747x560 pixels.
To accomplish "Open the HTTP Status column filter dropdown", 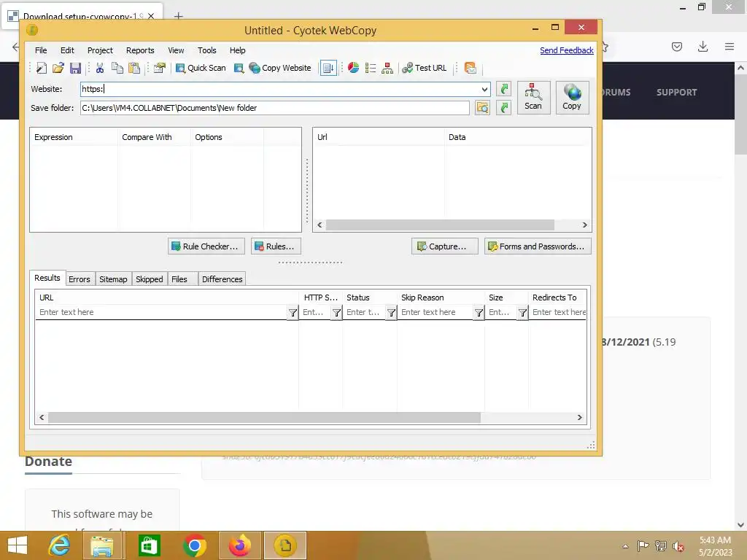I will (x=337, y=313).
